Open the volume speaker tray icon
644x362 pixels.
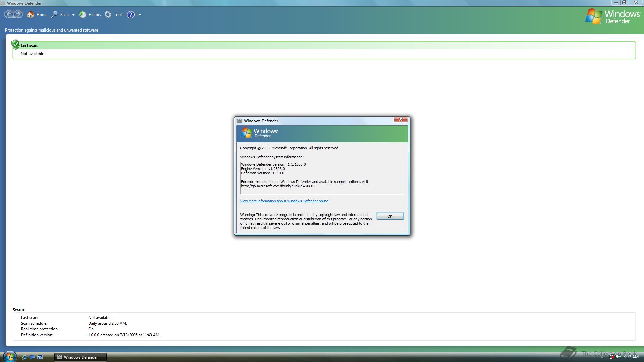618,357
